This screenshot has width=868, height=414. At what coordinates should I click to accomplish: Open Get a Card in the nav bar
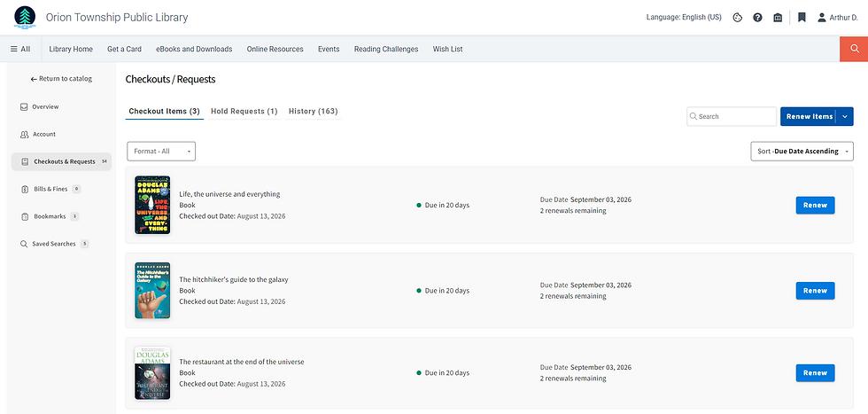125,49
